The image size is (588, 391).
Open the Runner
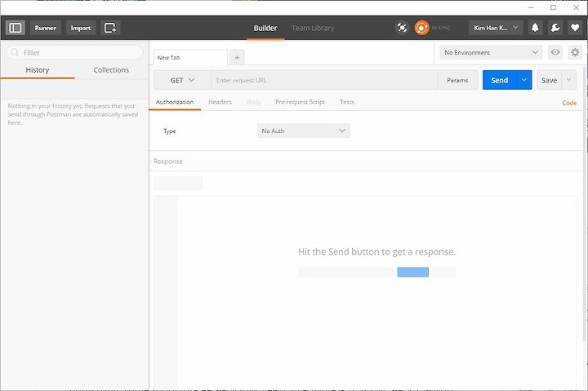pyautogui.click(x=46, y=28)
